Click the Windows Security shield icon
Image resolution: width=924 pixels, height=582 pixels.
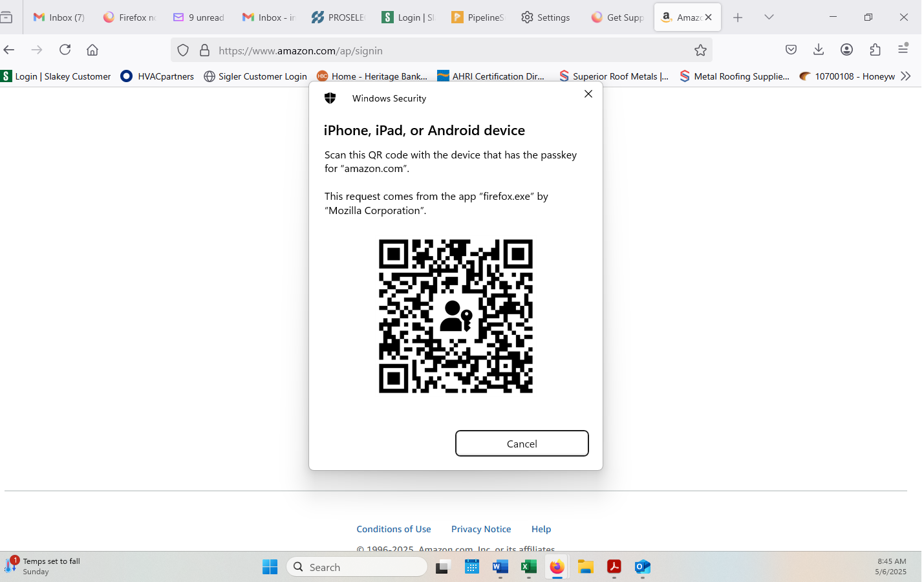tap(330, 98)
